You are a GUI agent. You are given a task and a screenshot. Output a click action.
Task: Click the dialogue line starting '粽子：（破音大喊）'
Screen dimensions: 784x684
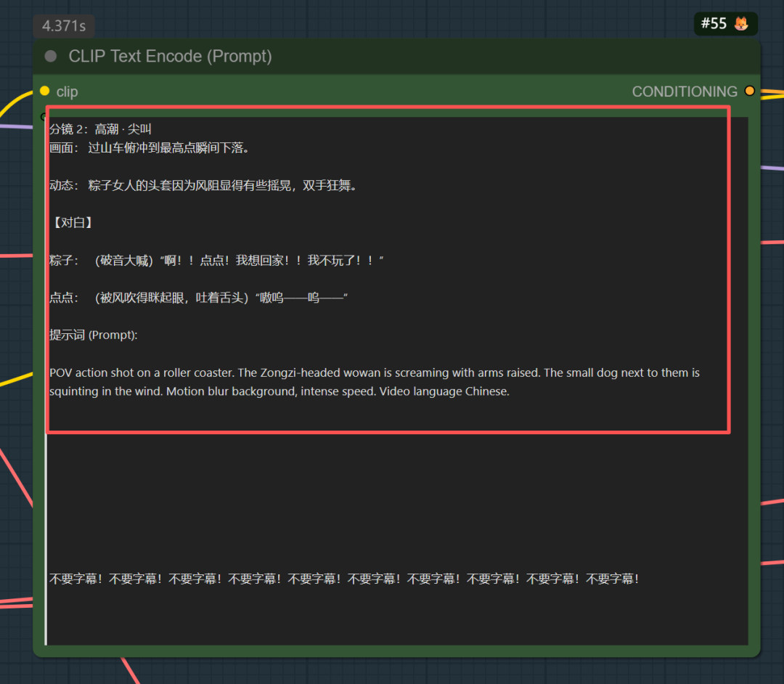tap(216, 260)
